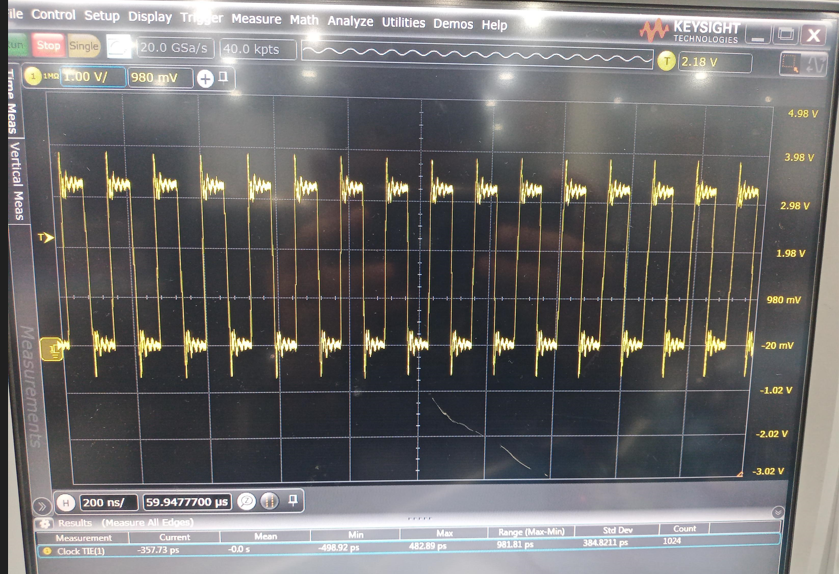Open the Results settings gear icon

tap(45, 523)
